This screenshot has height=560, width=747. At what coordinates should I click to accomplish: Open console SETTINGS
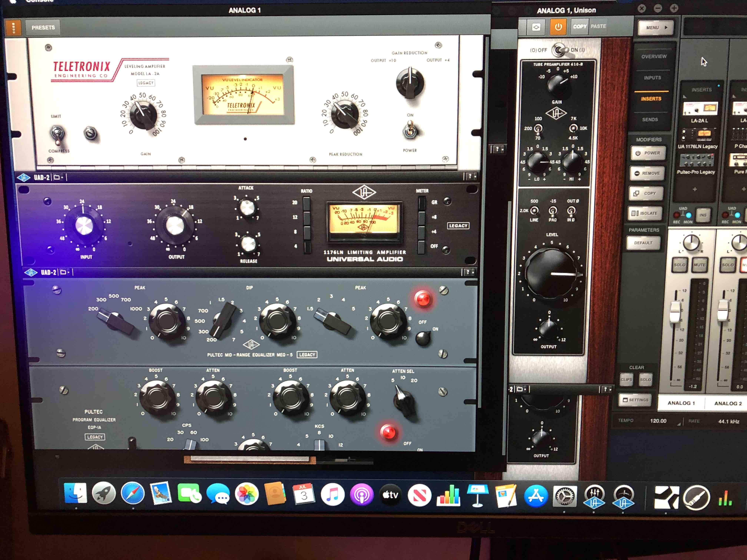pyautogui.click(x=635, y=400)
